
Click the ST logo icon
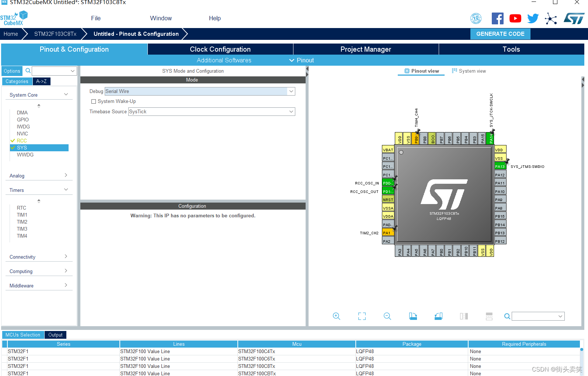(x=574, y=18)
